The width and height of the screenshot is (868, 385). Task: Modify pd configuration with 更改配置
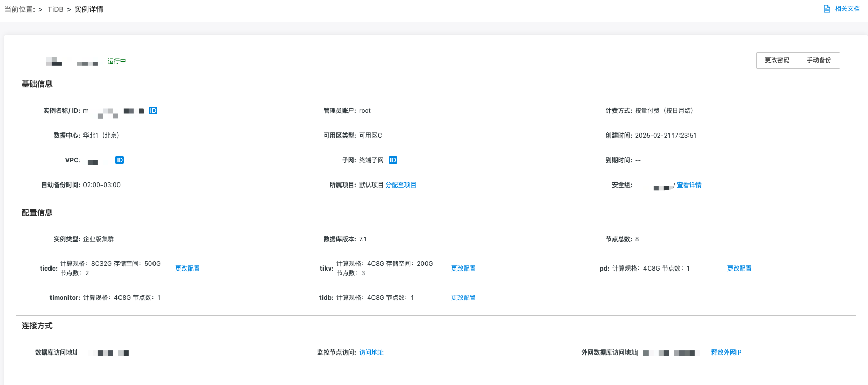click(739, 269)
